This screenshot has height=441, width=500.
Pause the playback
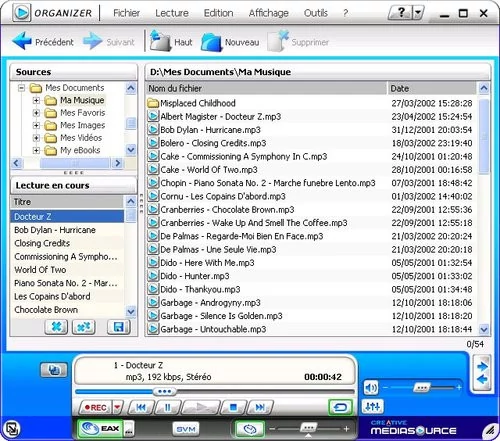(x=168, y=407)
